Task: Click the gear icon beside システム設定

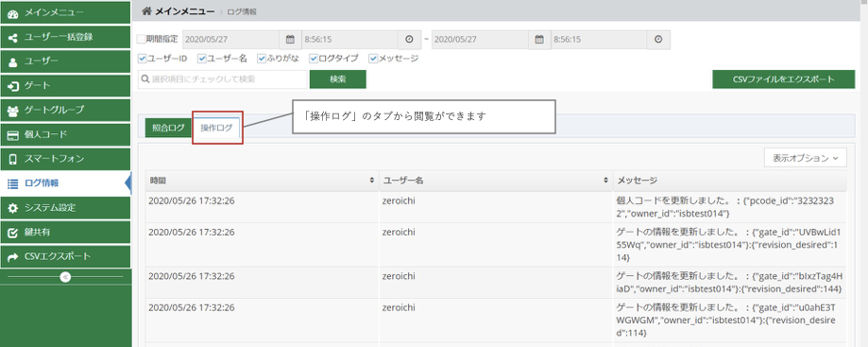Action: (13, 208)
